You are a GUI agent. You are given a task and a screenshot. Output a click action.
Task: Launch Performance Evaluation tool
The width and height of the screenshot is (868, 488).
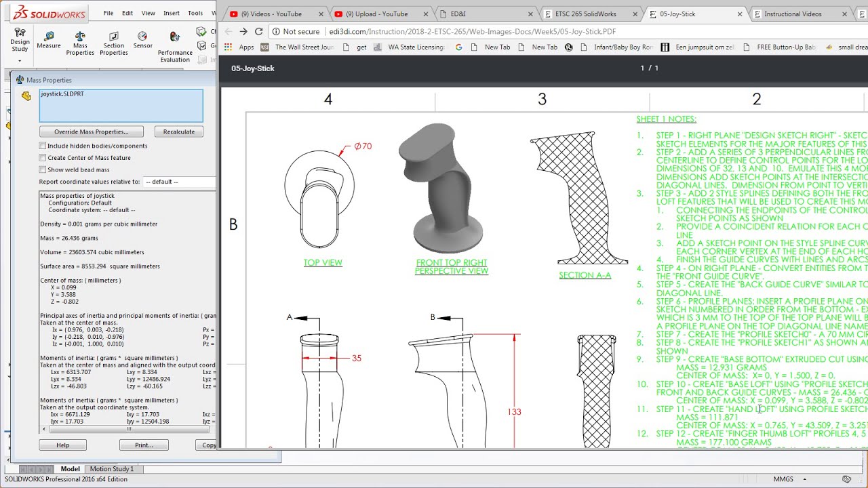click(175, 46)
